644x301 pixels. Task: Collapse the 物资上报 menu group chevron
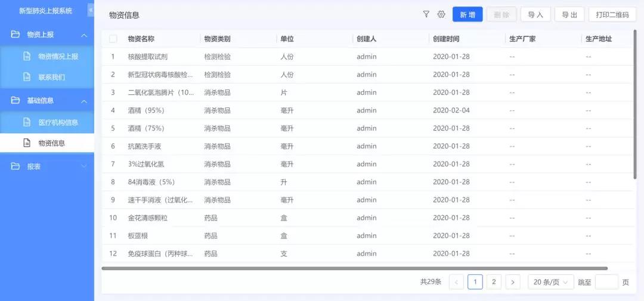(84, 35)
